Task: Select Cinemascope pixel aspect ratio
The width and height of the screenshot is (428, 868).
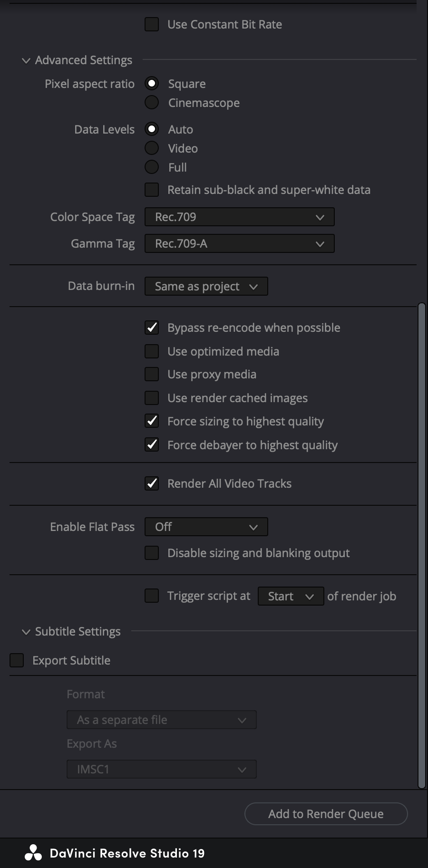Action: pyautogui.click(x=151, y=102)
